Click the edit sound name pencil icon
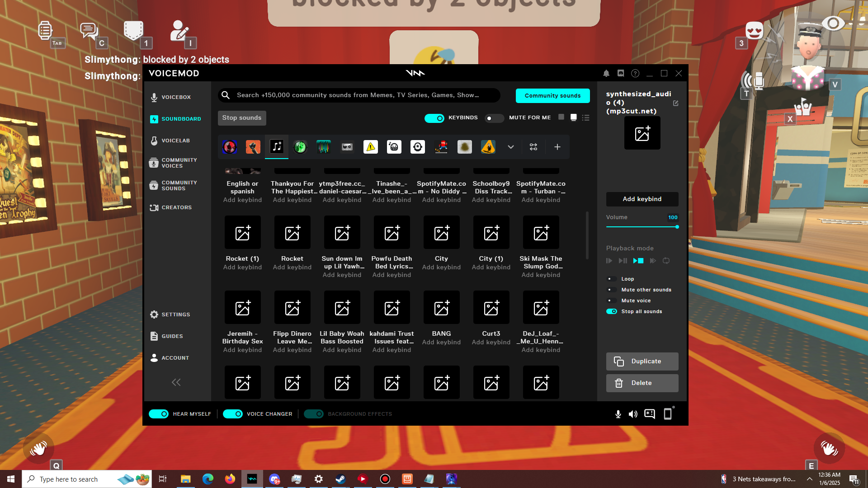This screenshot has height=488, width=868. (675, 103)
